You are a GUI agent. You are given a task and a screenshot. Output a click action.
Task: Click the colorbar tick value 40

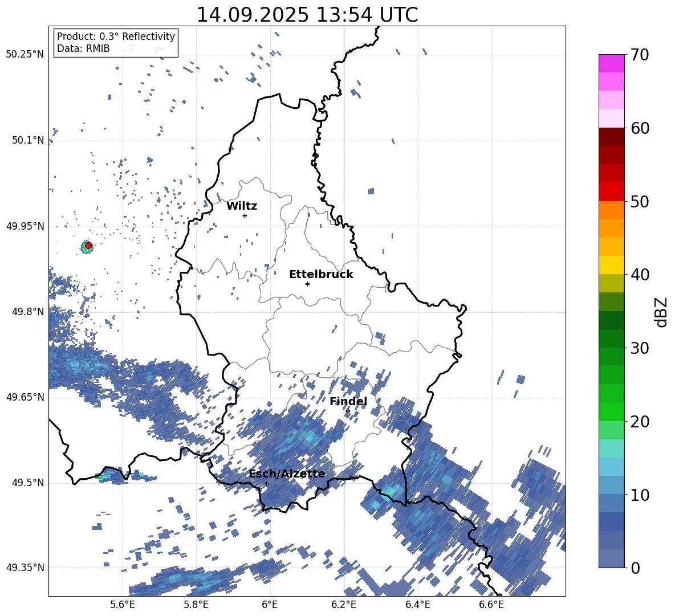(x=640, y=275)
